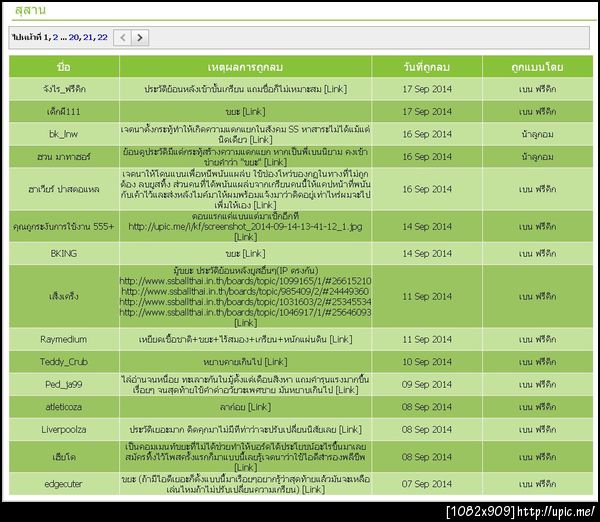Click the วันที่ถูกลบ column header
Screen dimensions: 600x522
coord(427,67)
